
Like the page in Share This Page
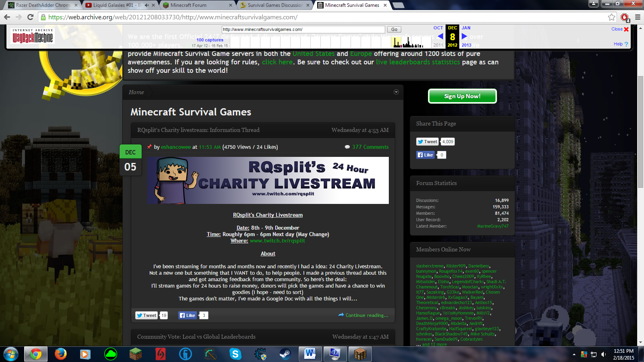[425, 155]
